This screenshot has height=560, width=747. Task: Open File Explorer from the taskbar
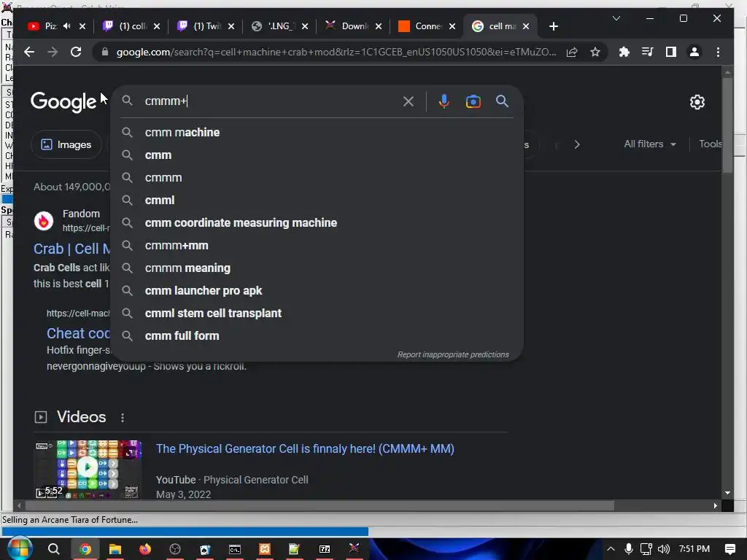(x=115, y=549)
